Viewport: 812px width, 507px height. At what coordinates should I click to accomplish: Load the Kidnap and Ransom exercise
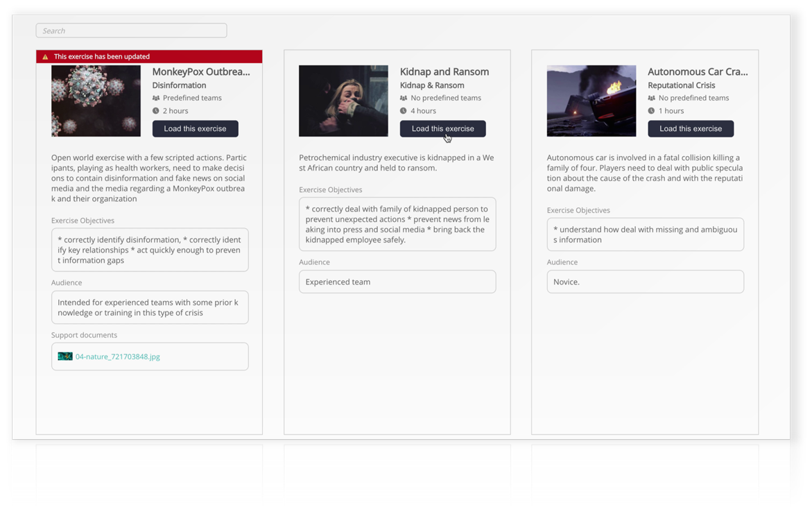click(x=442, y=128)
